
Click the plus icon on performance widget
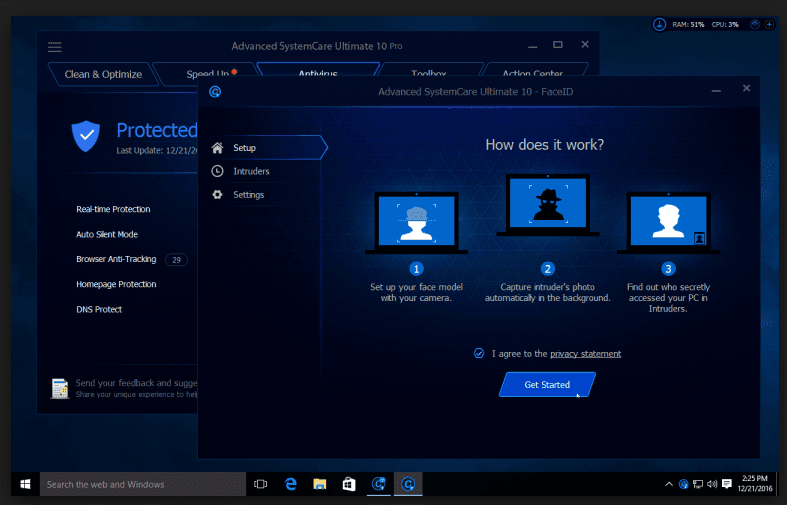click(769, 24)
